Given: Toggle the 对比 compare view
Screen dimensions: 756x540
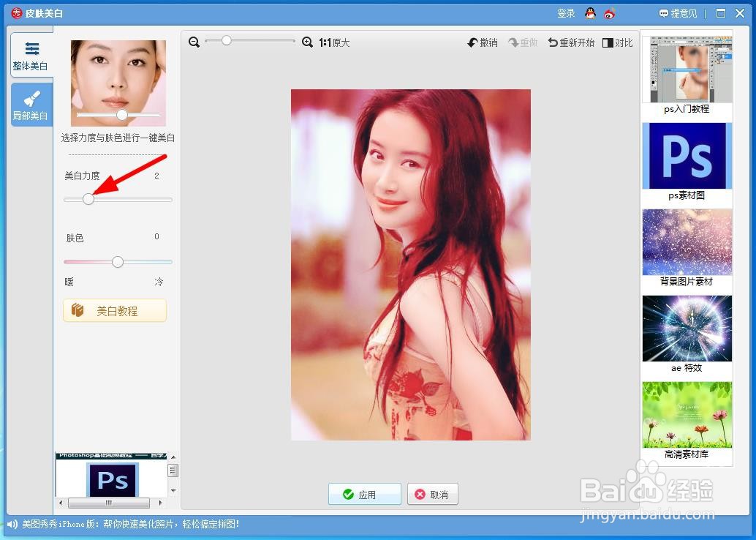Looking at the screenshot, I should click(x=618, y=42).
